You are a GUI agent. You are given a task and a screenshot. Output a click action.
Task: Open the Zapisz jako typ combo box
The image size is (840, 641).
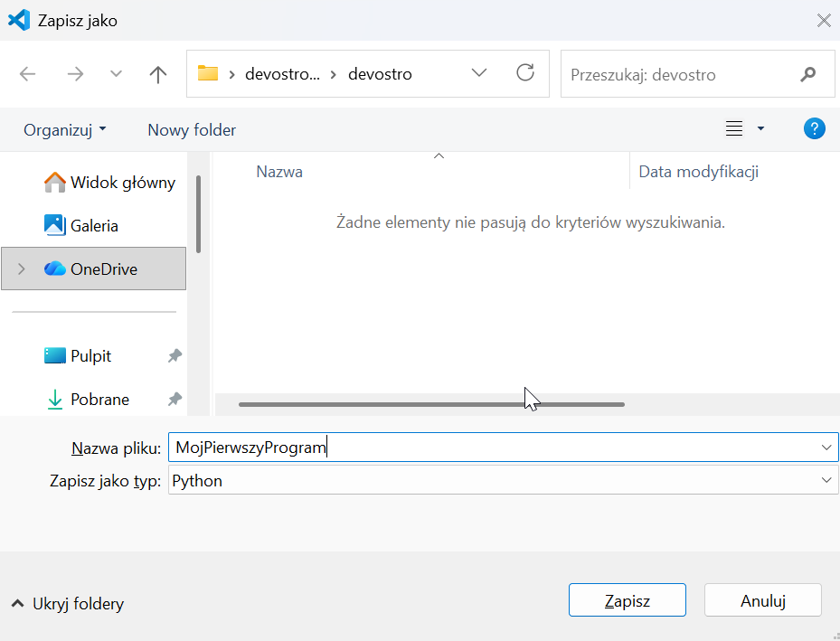pos(503,480)
